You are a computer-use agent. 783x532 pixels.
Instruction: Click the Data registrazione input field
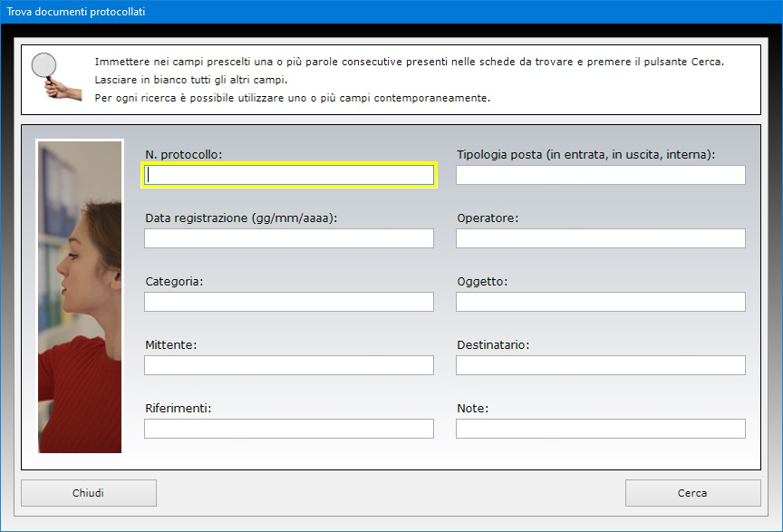pos(289,238)
